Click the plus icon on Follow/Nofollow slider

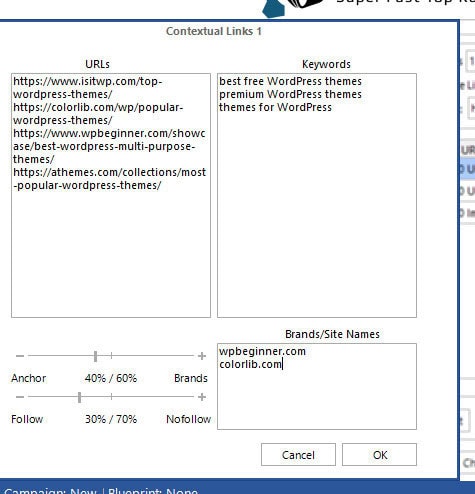click(x=202, y=397)
